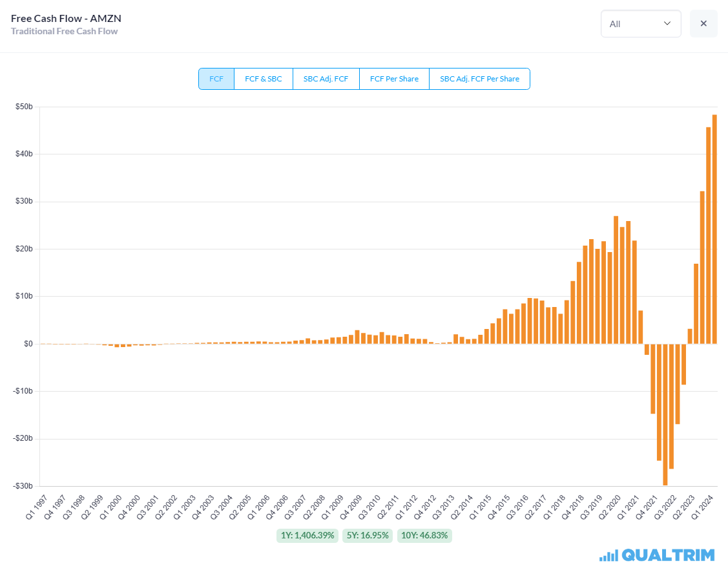Click the $0 y-axis label
Image resolution: width=728 pixels, height=572 pixels.
[x=28, y=344]
